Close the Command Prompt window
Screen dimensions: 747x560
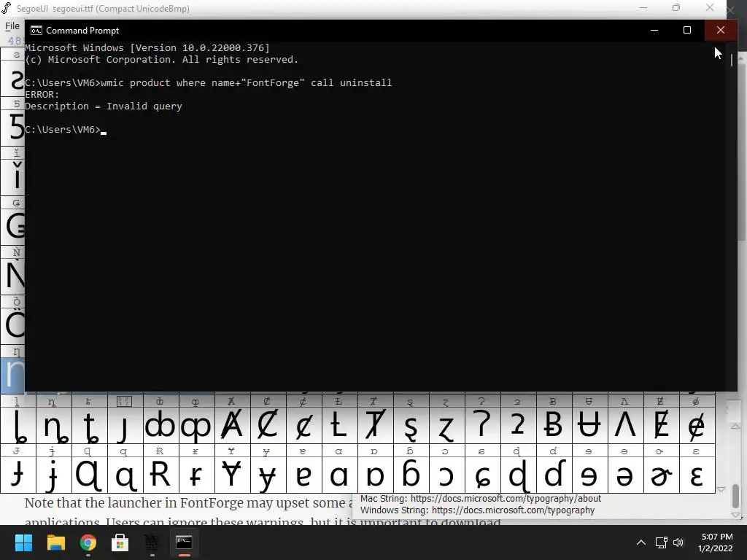720,30
